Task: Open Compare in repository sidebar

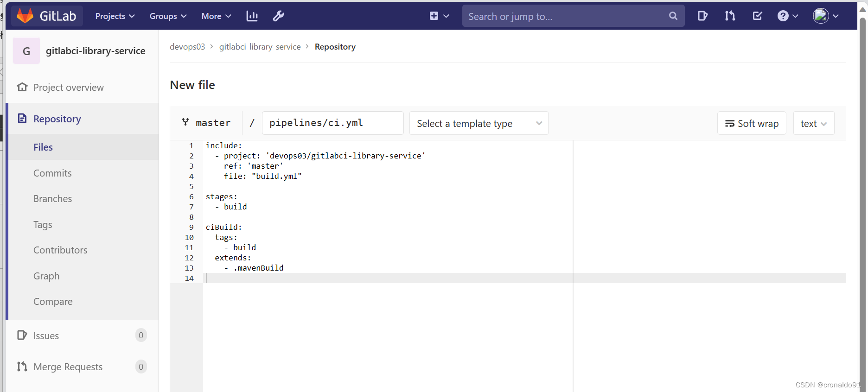Action: click(53, 302)
